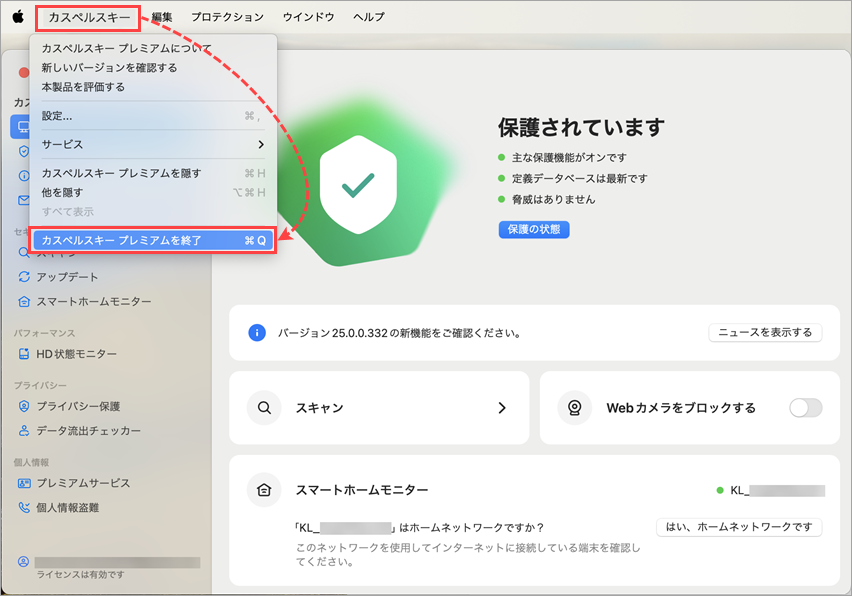The width and height of the screenshot is (852, 596).
Task: Click the プライバシー保護 shield icon
Action: click(x=24, y=406)
